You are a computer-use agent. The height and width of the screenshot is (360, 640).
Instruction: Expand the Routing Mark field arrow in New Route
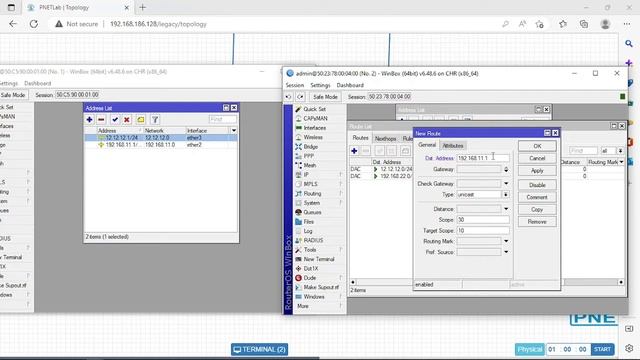(506, 241)
